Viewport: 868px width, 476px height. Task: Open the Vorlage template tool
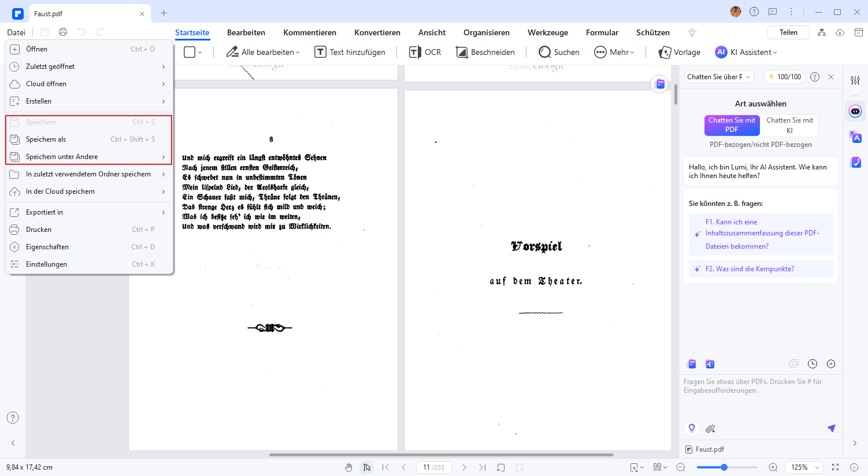click(680, 52)
